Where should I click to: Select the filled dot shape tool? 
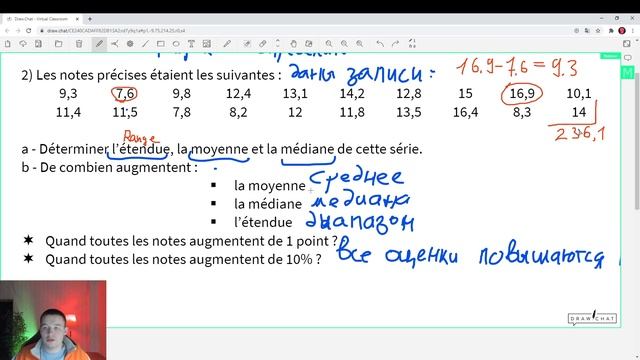130,44
